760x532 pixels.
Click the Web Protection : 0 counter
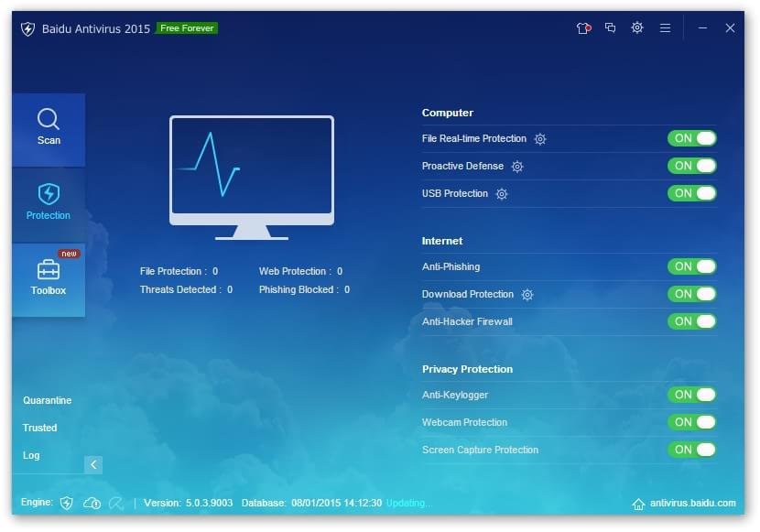[x=300, y=271]
